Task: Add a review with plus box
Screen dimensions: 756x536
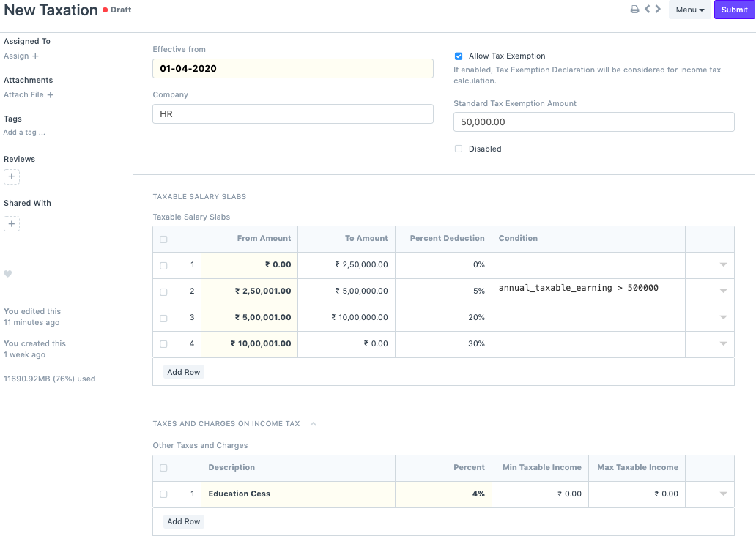Action: tap(12, 176)
